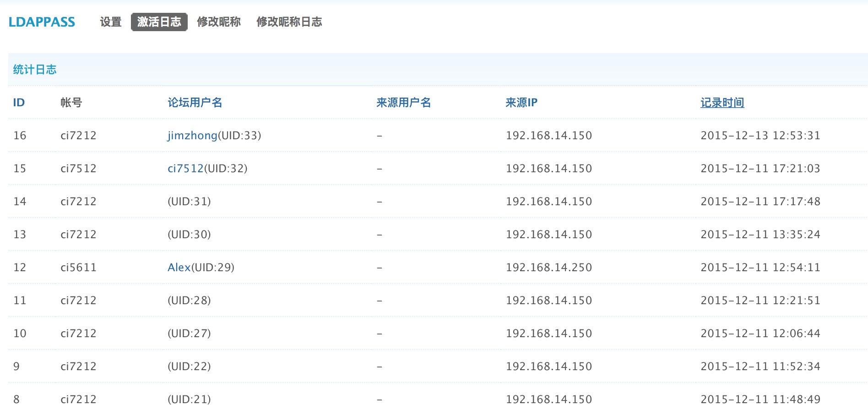Select ID cell 9
Image resolution: width=868 pixels, height=405 pixels.
point(16,367)
